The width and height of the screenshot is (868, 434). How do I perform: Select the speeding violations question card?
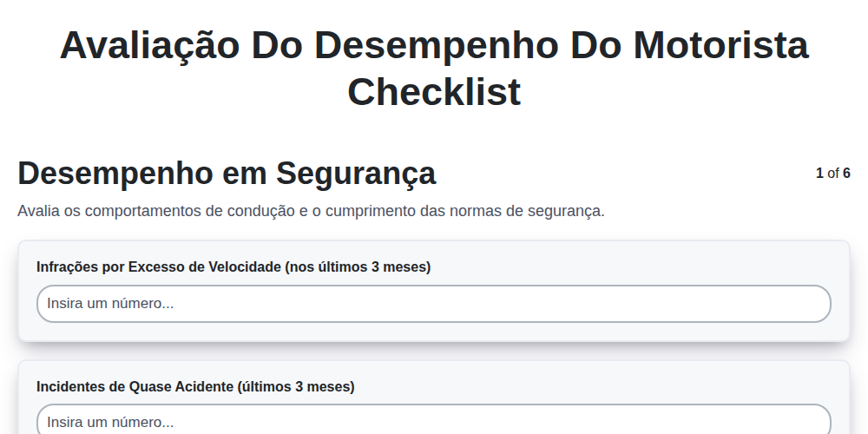[x=433, y=291]
